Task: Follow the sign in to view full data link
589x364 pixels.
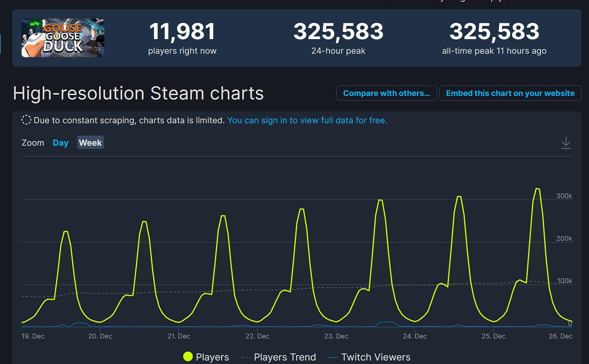Action: (x=307, y=120)
